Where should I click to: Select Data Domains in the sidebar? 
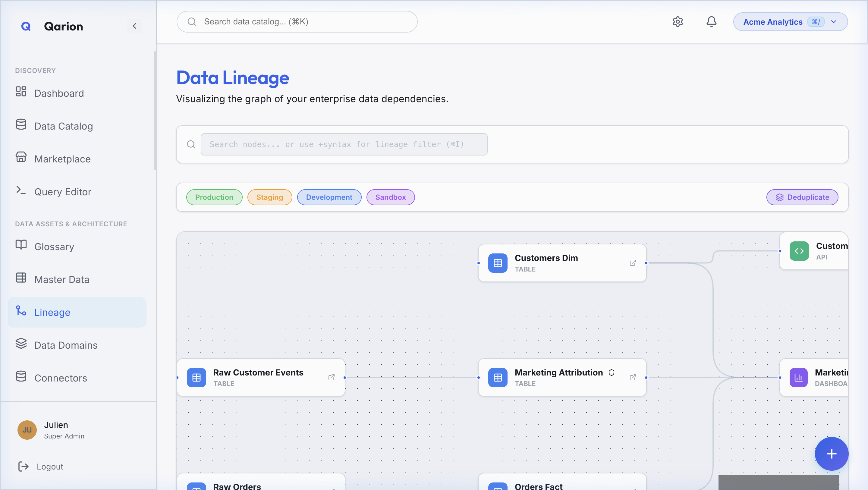[66, 345]
